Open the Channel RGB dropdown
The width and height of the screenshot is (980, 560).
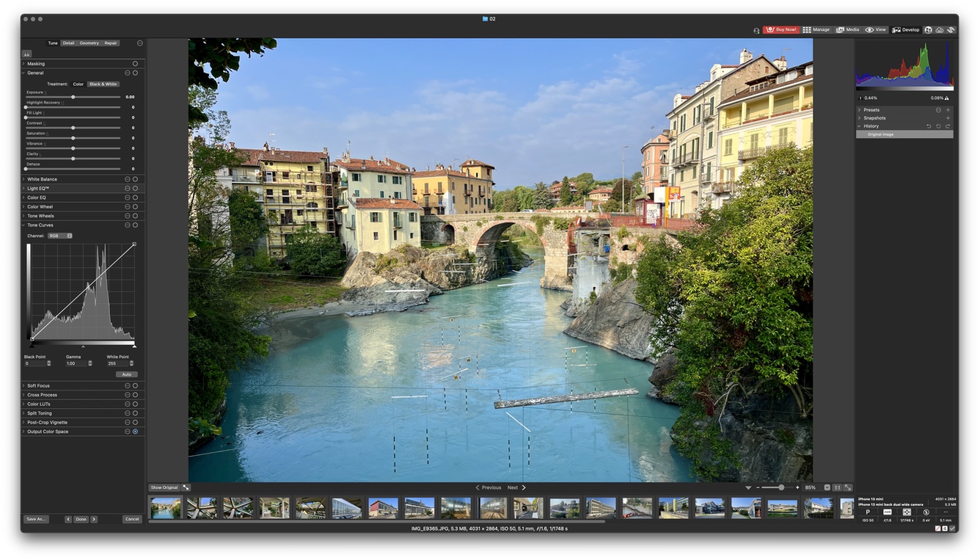tap(60, 236)
